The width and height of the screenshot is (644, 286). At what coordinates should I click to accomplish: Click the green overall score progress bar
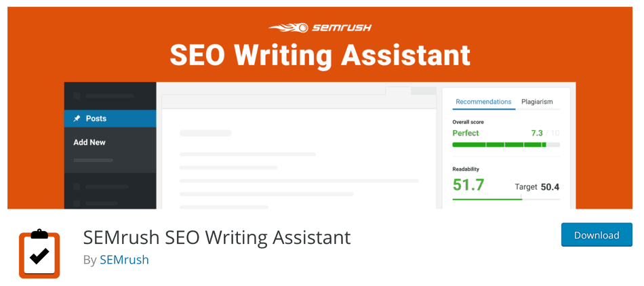506,144
